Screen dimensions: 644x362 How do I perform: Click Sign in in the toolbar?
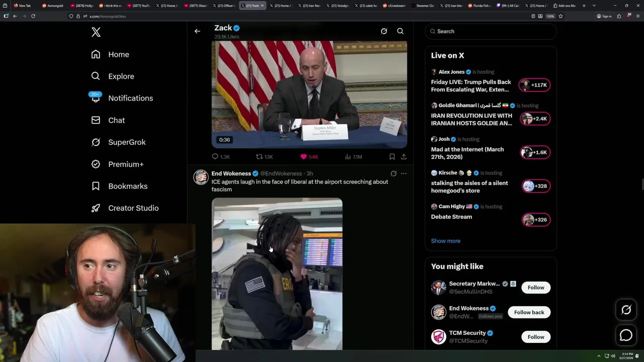pyautogui.click(x=604, y=16)
